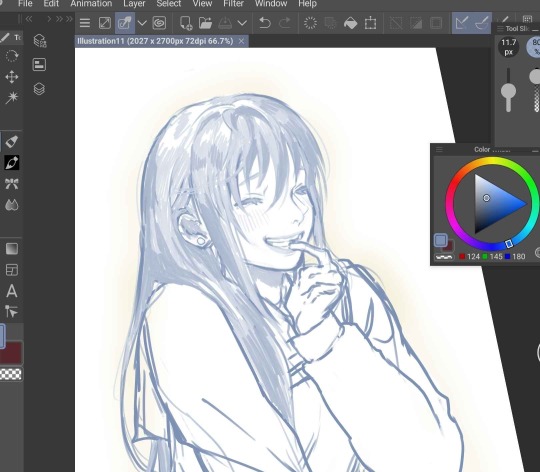Click the Scale/Rotate transform icon
Screen dimensions: 540x472
370,23
